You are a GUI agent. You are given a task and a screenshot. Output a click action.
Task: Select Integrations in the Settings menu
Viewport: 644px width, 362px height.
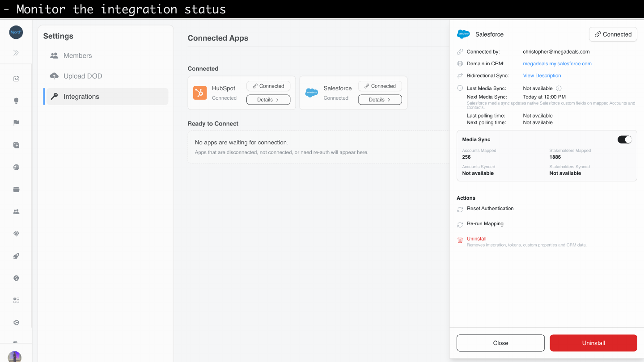tap(106, 97)
